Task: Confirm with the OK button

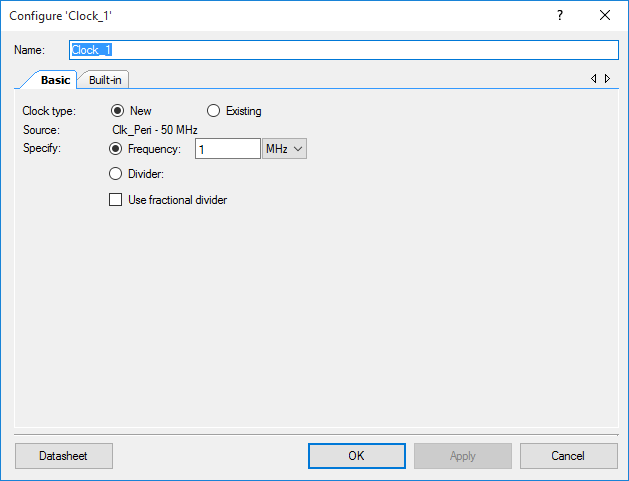Action: click(357, 456)
